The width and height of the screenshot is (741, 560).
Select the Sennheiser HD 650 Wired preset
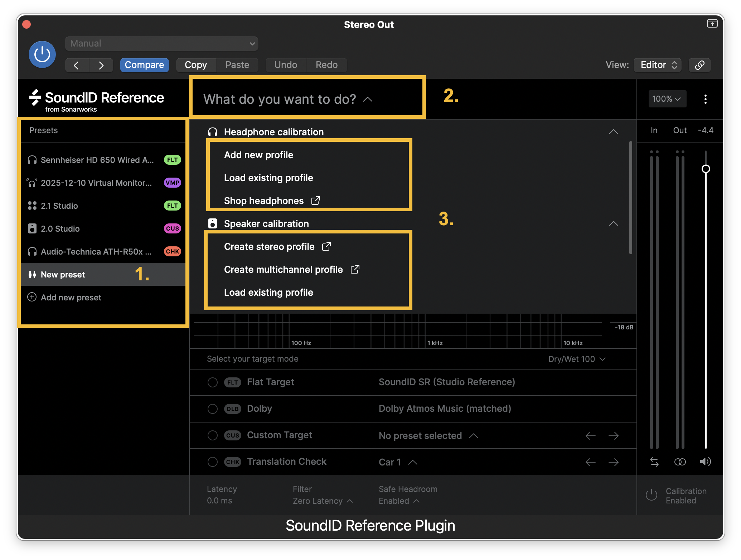tap(103, 160)
